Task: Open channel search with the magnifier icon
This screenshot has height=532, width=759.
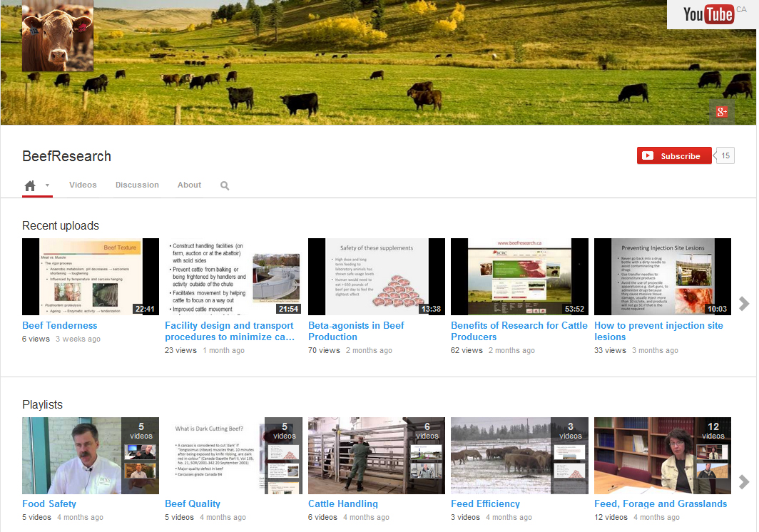Action: (x=224, y=185)
